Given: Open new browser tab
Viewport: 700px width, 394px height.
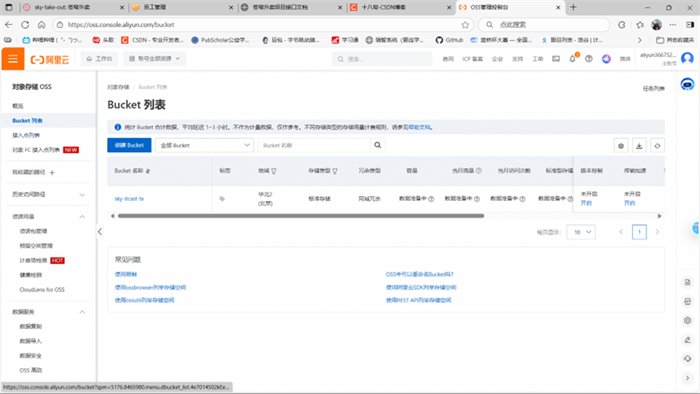Looking at the screenshot, I should point(574,7).
